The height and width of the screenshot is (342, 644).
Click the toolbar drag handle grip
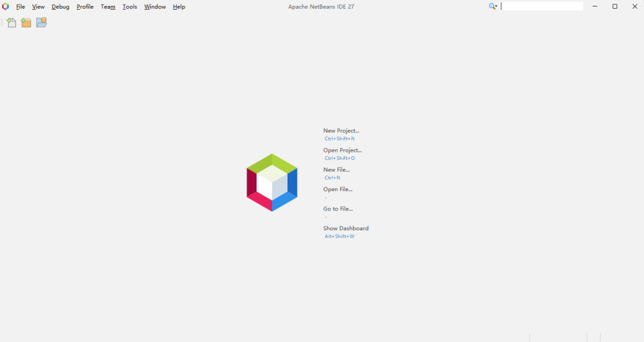[2, 23]
